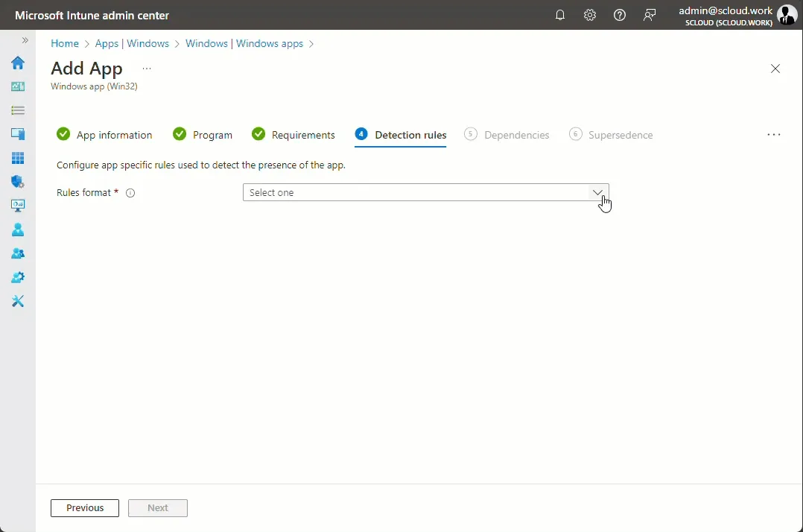Viewport: 803px width, 532px height.
Task: Click the Previous button
Action: tap(85, 508)
